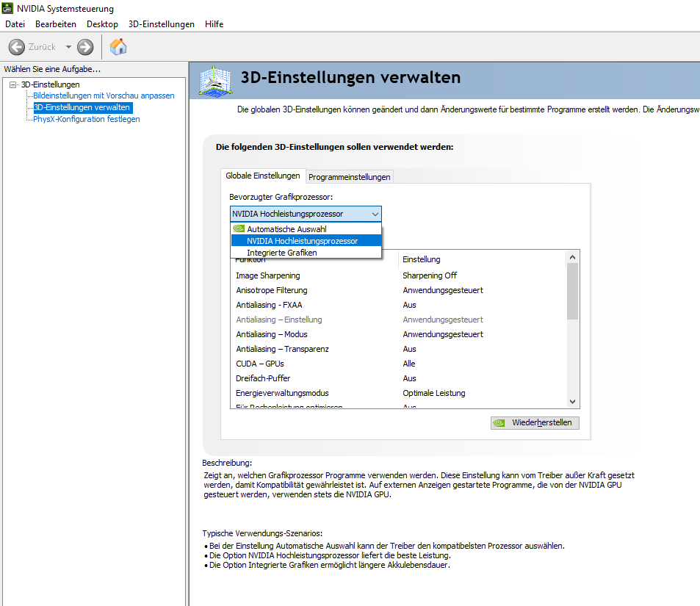Open the 3D-Einstellungen menu
This screenshot has width=700, height=606.
pos(161,24)
